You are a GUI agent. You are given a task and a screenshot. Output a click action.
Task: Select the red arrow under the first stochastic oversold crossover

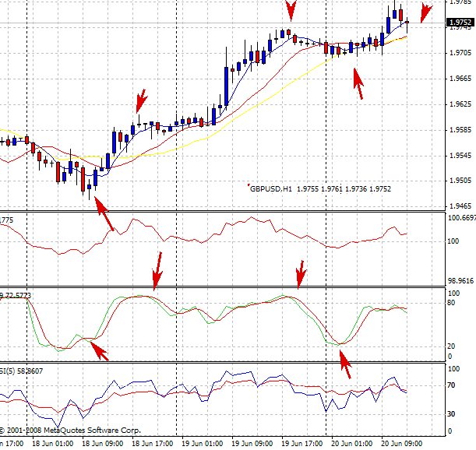pyautogui.click(x=99, y=351)
